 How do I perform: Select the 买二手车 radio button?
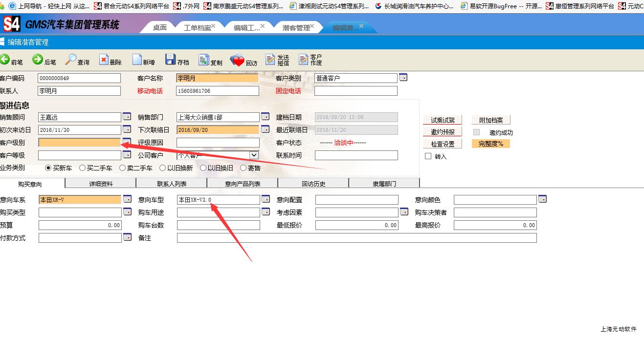point(82,168)
